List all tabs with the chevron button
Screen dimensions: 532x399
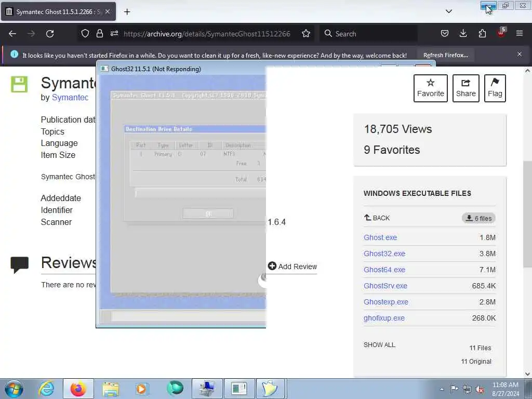[448, 11]
